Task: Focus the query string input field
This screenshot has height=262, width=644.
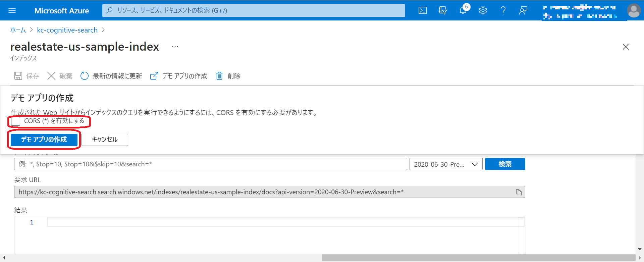Action: coord(210,164)
